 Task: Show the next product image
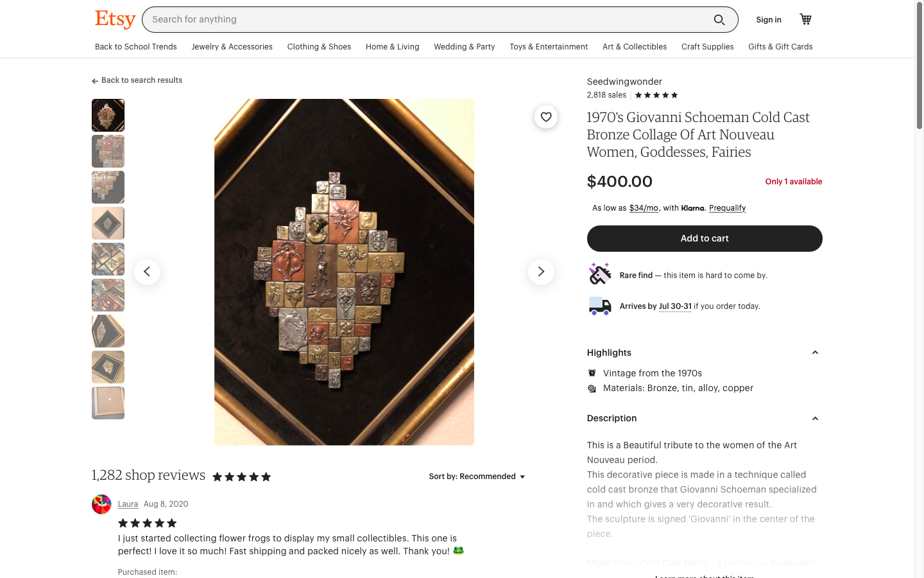(541, 272)
